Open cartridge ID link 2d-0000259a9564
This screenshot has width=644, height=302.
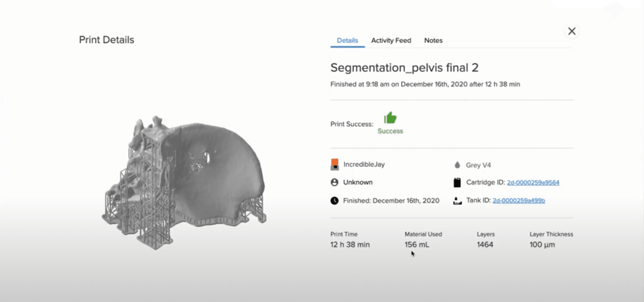click(x=533, y=182)
